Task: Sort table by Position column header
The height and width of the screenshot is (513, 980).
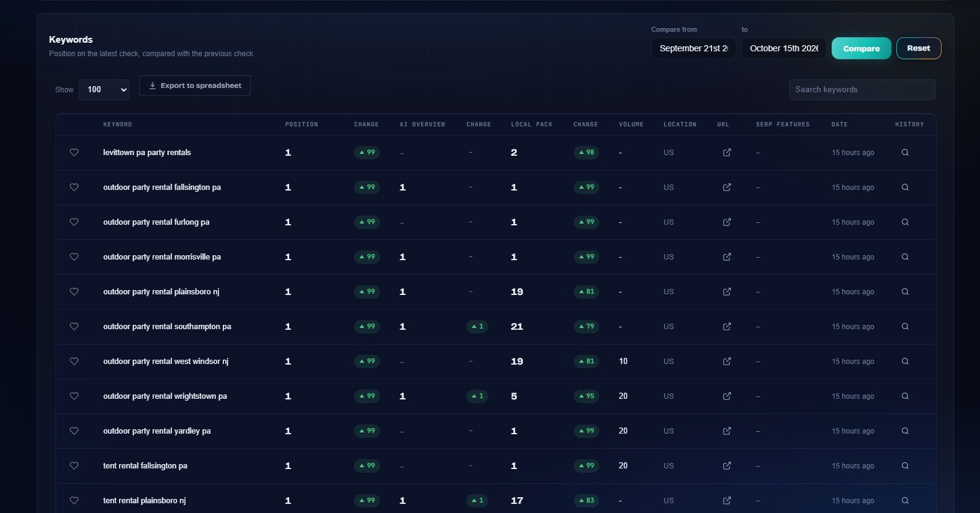Action: pos(301,125)
